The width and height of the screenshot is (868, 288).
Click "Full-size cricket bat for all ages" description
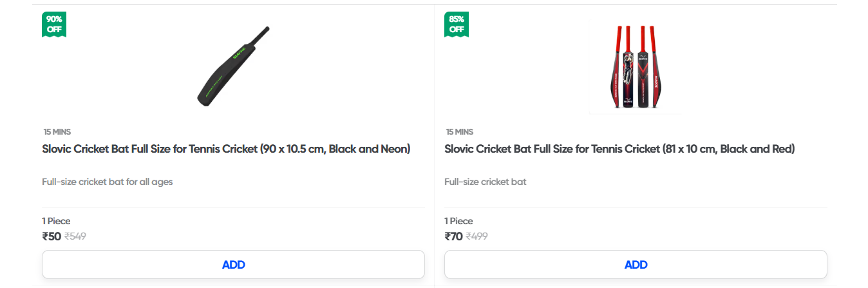[107, 182]
